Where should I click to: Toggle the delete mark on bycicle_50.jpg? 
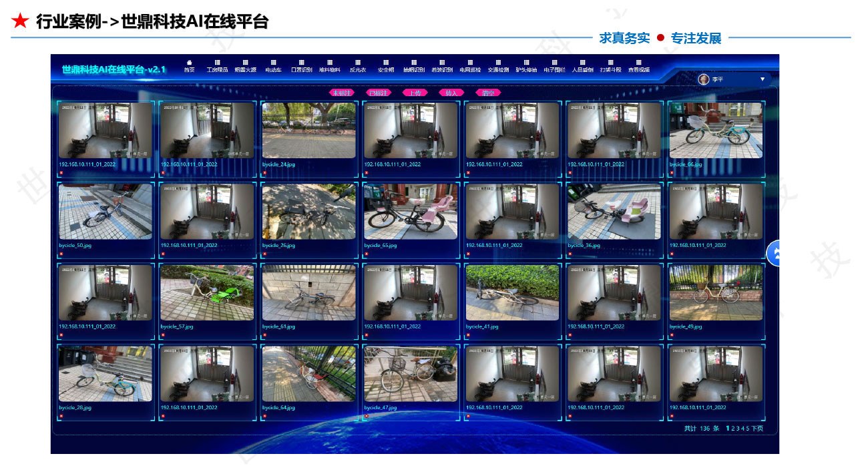click(61, 254)
